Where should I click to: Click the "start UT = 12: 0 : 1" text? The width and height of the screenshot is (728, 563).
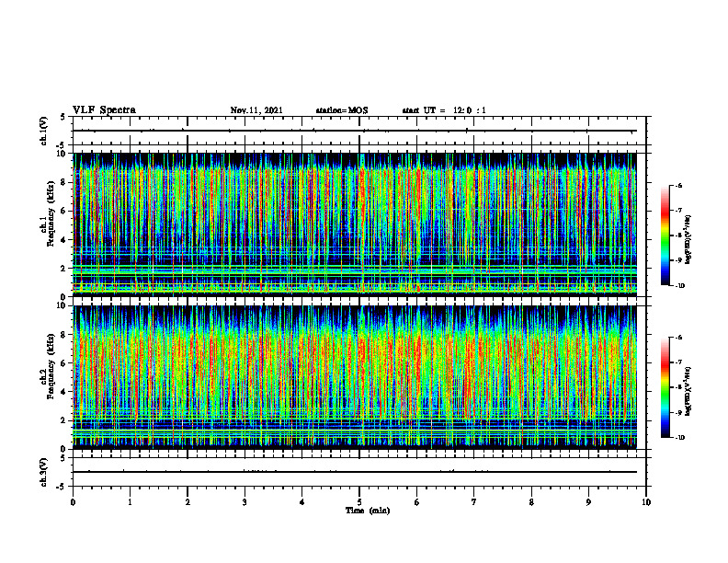tap(444, 110)
